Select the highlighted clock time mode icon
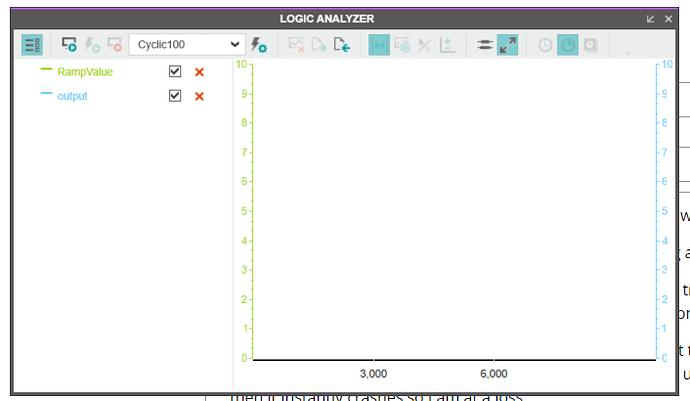The height and width of the screenshot is (401, 690). click(567, 45)
